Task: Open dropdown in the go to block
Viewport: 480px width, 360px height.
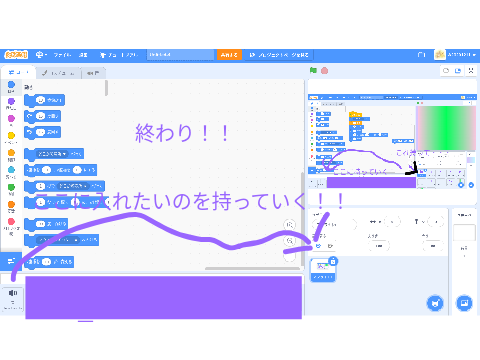Action: [53, 154]
